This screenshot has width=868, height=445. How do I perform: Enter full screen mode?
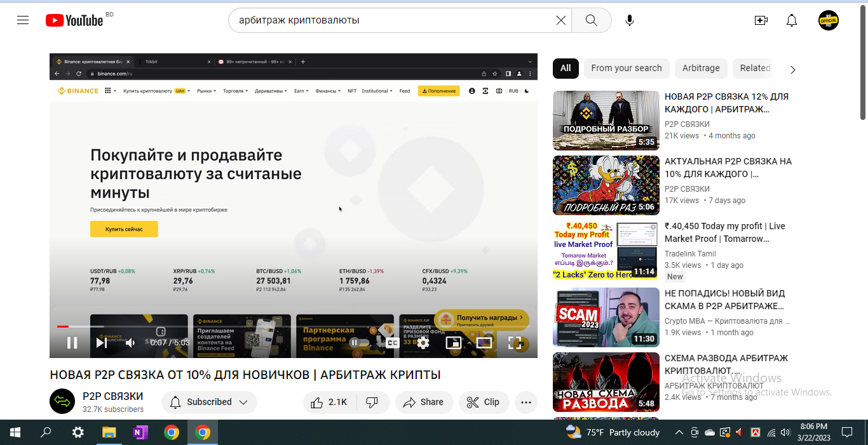(x=515, y=343)
